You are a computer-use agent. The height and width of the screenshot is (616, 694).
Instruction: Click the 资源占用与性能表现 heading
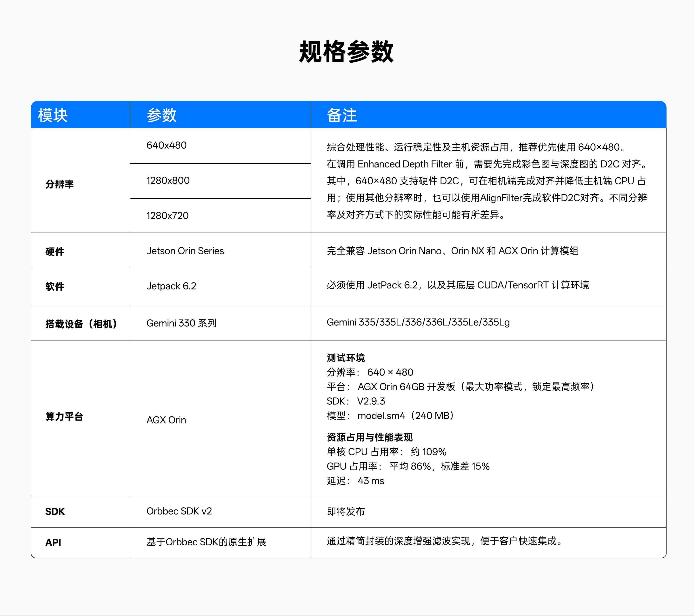pyautogui.click(x=369, y=437)
